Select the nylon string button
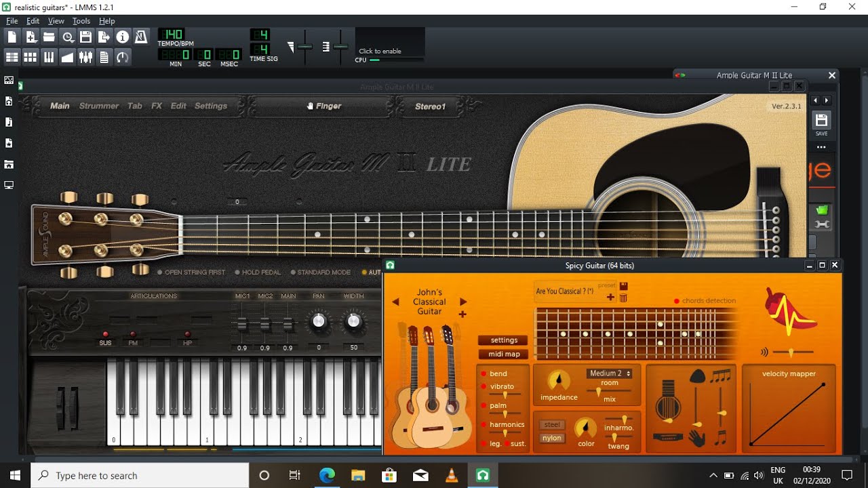The image size is (868, 488). point(552,438)
